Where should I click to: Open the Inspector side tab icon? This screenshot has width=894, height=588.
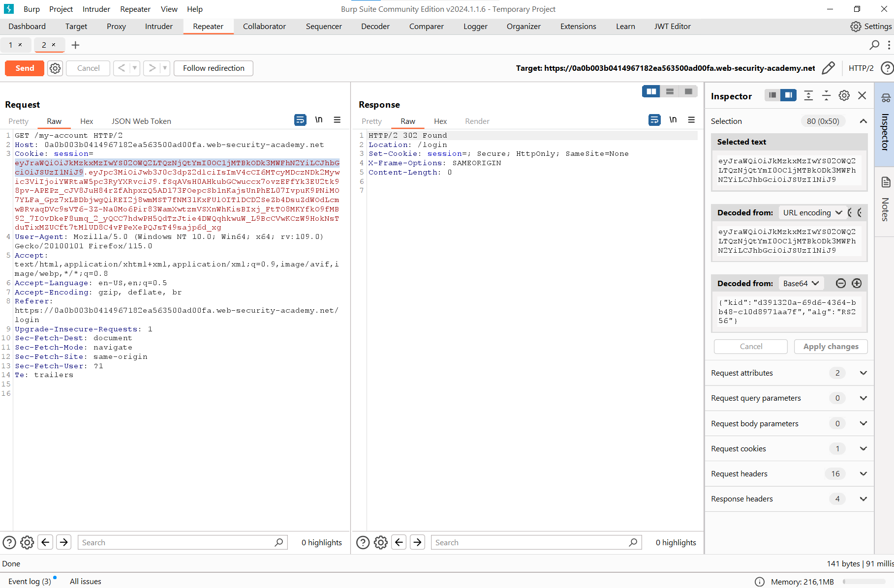[886, 98]
